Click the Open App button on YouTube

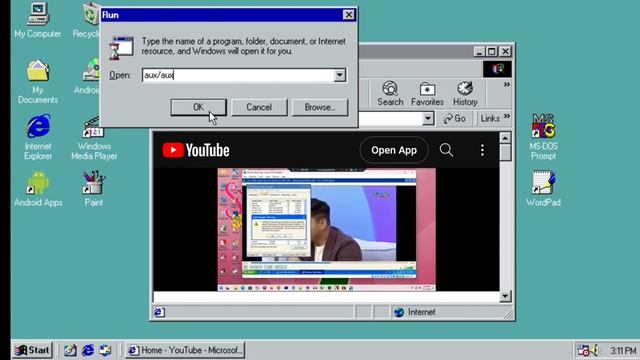pyautogui.click(x=394, y=150)
